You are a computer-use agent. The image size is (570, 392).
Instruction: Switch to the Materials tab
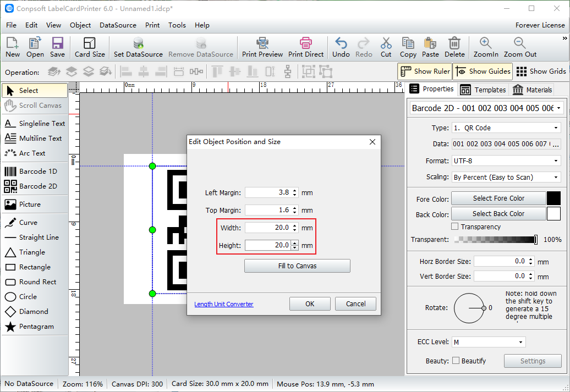(x=532, y=90)
